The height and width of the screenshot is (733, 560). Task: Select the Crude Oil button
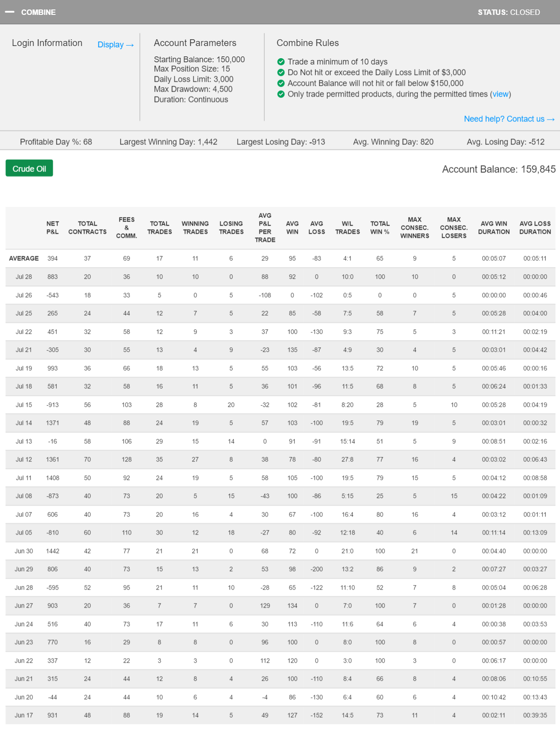coord(29,169)
